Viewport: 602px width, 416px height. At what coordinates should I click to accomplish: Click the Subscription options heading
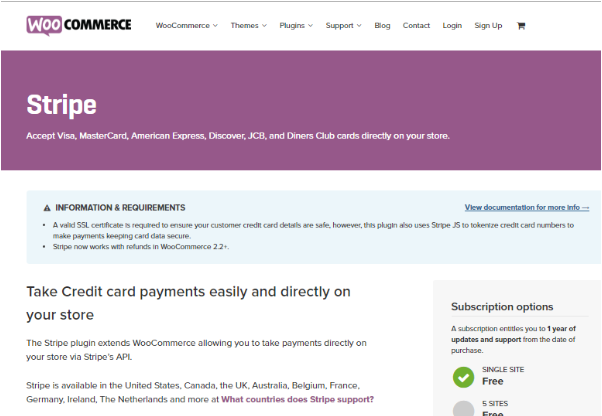[502, 307]
